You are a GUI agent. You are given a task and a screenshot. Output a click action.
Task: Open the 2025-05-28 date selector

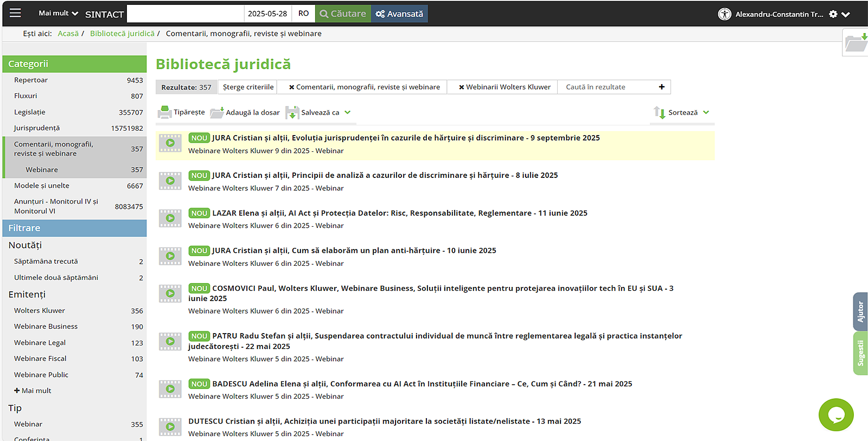click(x=267, y=14)
